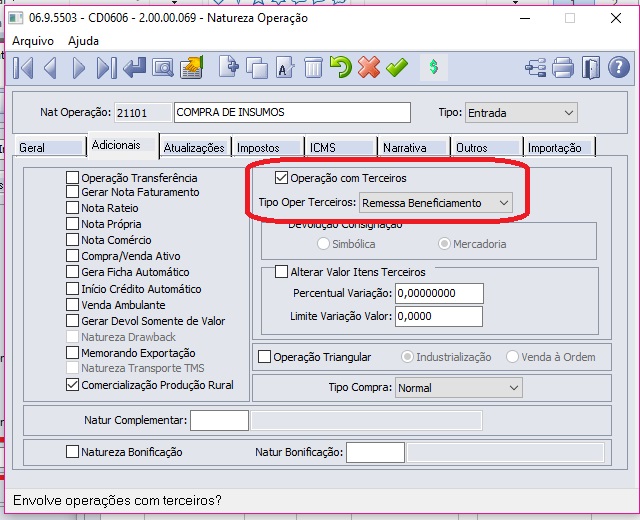Switch to the Geral tab
This screenshot has width=640, height=520.
49,147
